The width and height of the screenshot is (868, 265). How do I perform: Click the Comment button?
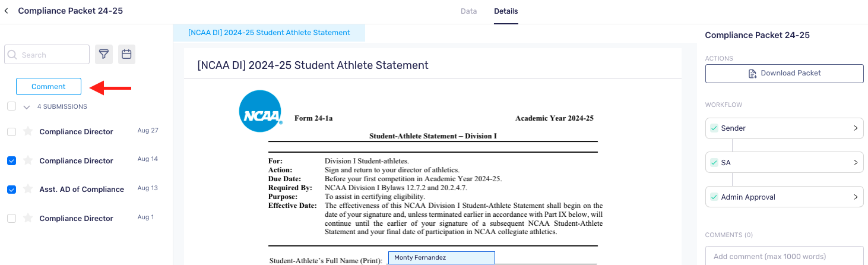coord(49,87)
